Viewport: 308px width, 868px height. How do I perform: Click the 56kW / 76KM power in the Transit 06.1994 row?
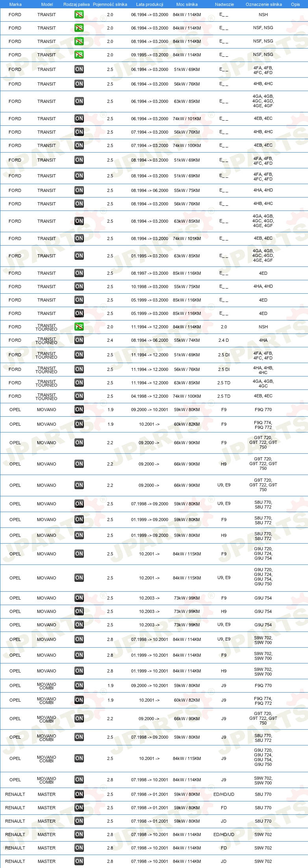pos(187,84)
